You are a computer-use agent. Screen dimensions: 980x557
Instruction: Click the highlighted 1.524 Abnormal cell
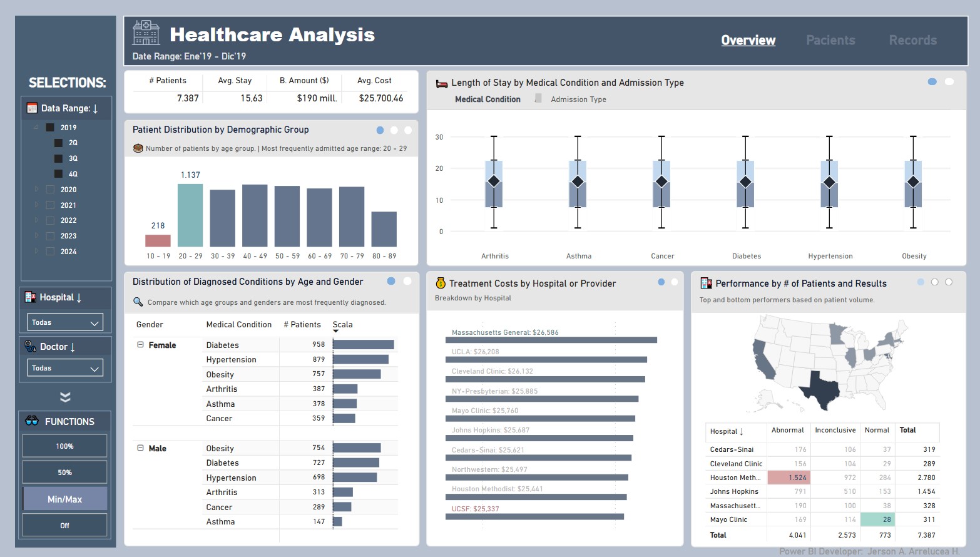click(789, 478)
